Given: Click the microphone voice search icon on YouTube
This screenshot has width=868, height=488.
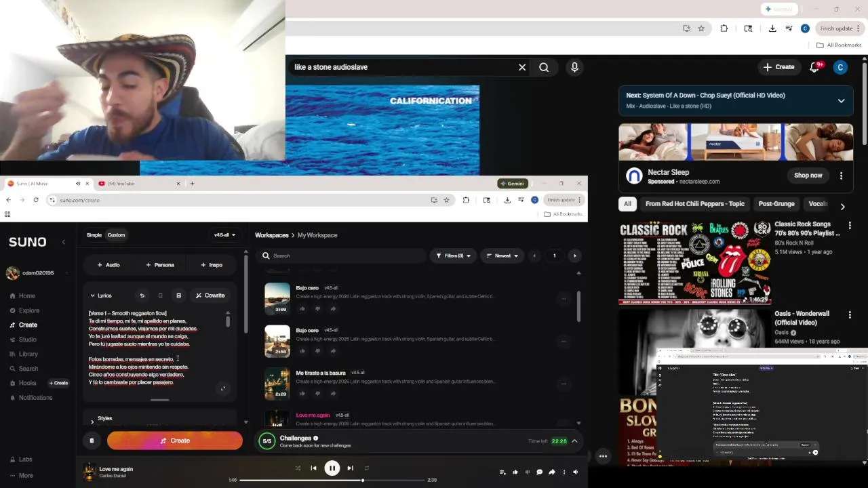Looking at the screenshot, I should (574, 67).
